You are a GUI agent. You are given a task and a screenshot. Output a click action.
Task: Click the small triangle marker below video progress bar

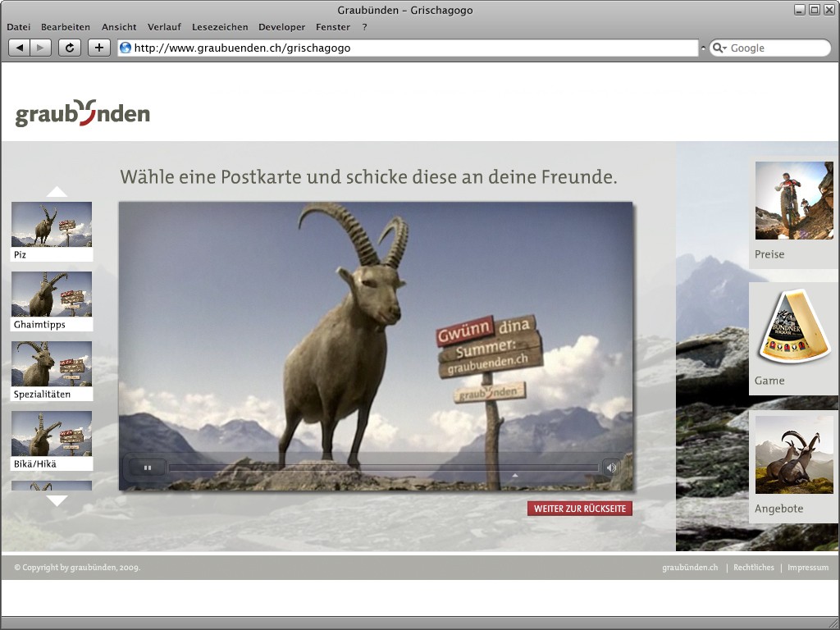tap(515, 475)
